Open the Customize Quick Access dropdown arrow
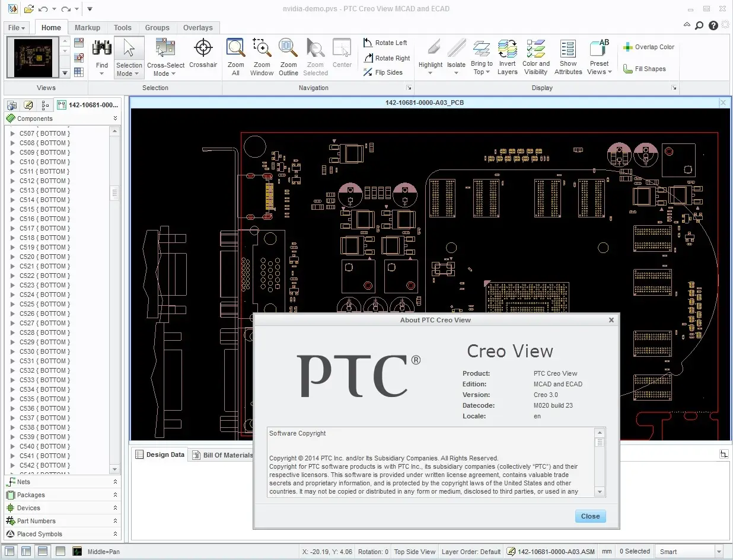Viewport: 733px width, 560px height. tap(90, 9)
